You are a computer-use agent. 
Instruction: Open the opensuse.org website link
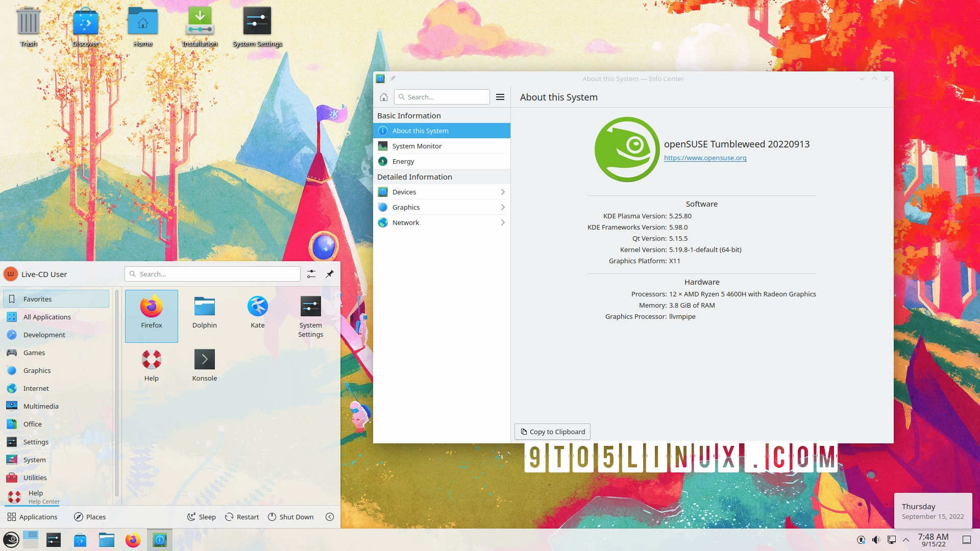[705, 158]
